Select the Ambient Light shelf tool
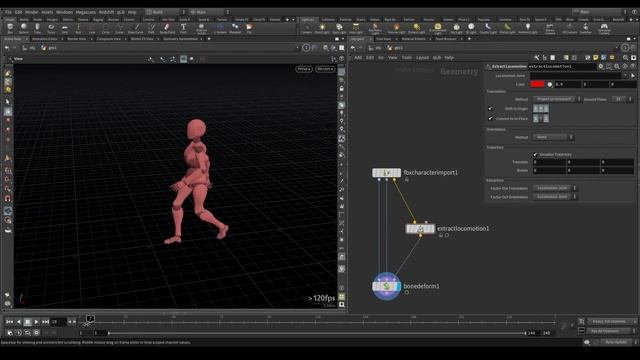The image size is (640, 360). pos(528,29)
